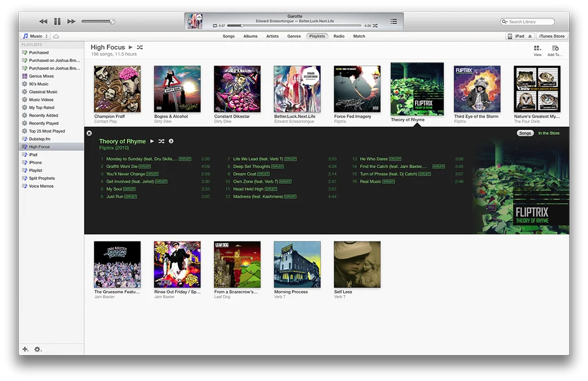Switch to the Artists tab
The image size is (588, 381).
pos(272,36)
